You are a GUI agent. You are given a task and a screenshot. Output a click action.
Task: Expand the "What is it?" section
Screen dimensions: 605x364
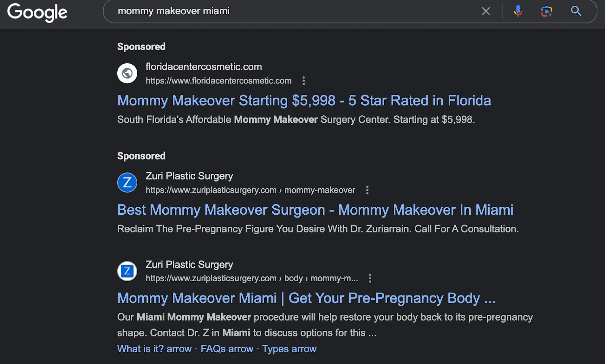click(154, 349)
